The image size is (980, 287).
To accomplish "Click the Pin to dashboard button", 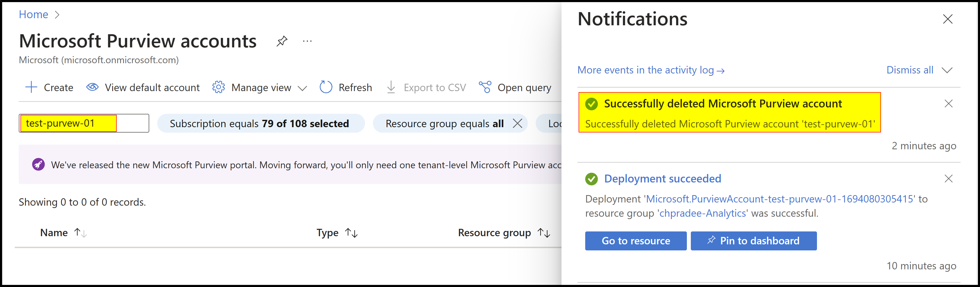I will click(x=754, y=241).
